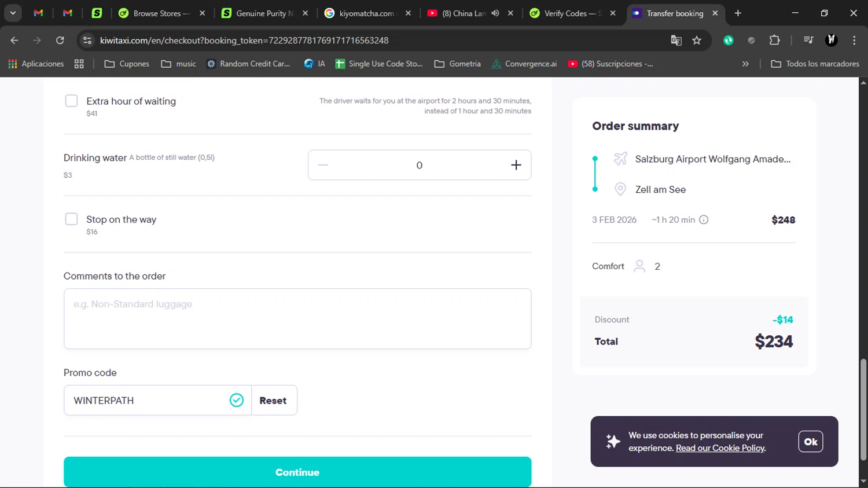Click the Salzburg Airport Wolfgang Amade... route text
868x488 pixels.
pos(713,159)
